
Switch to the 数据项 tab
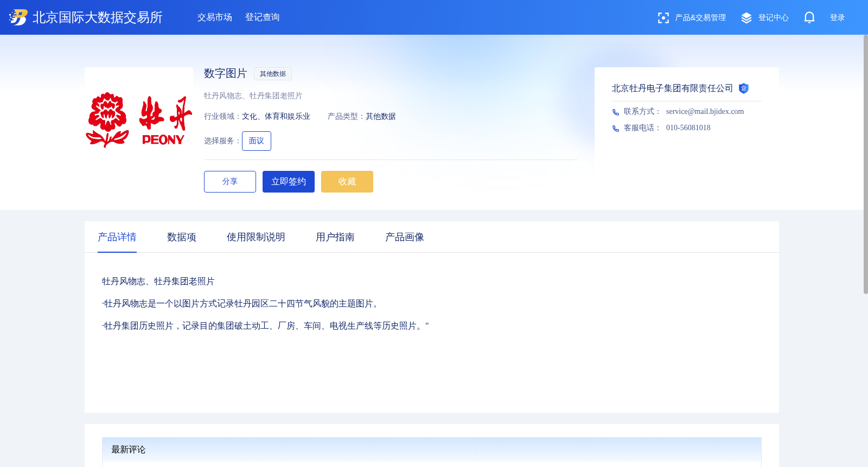point(182,237)
